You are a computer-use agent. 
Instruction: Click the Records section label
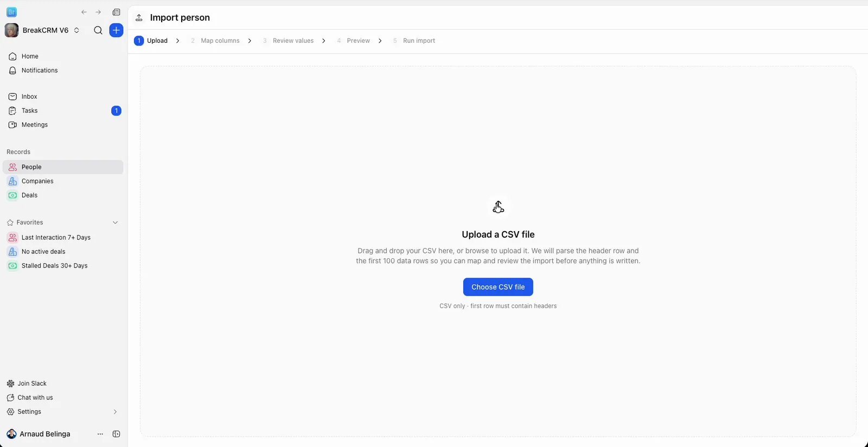18,152
